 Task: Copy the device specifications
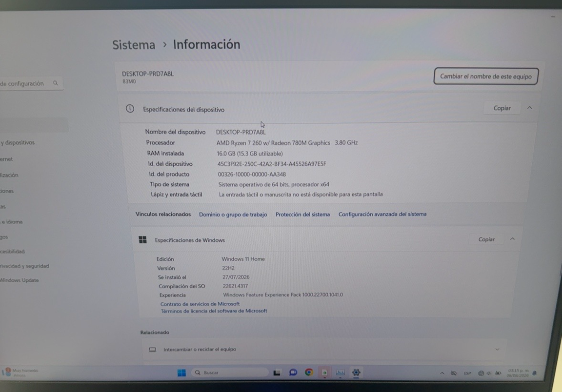point(502,108)
